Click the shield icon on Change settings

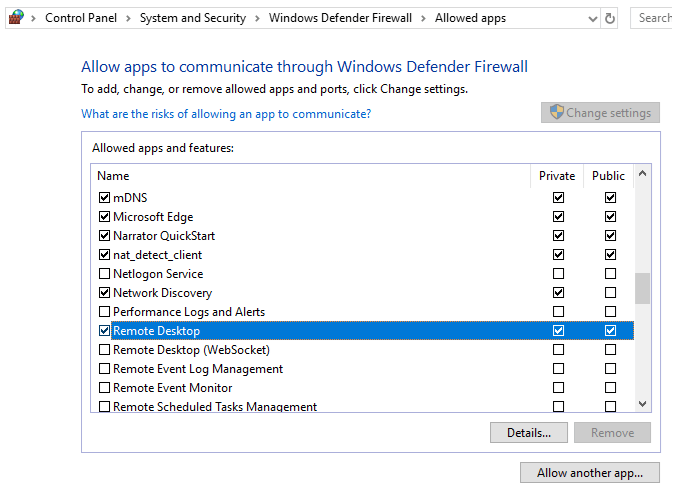[556, 112]
